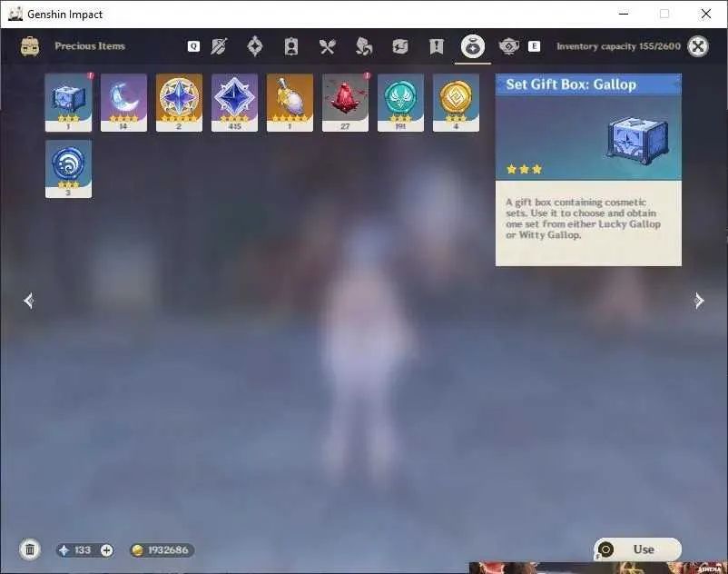Select the purple star item with count 435
This screenshot has width=728, height=574.
234,102
